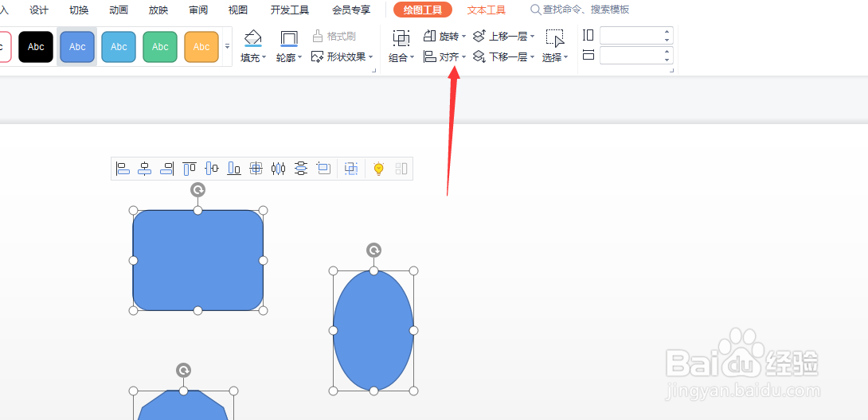The width and height of the screenshot is (868, 420).
Task: Click the shape height icon beside the top size field
Action: [x=588, y=35]
